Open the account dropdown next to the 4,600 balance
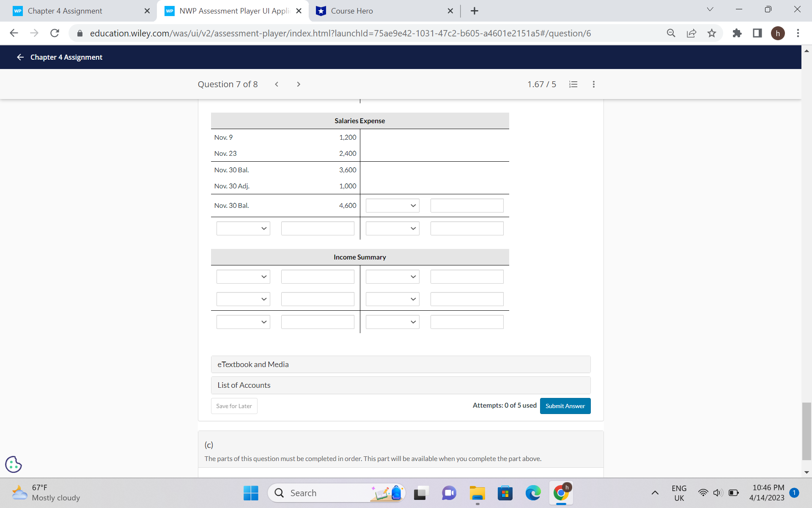The height and width of the screenshot is (508, 812). 392,205
